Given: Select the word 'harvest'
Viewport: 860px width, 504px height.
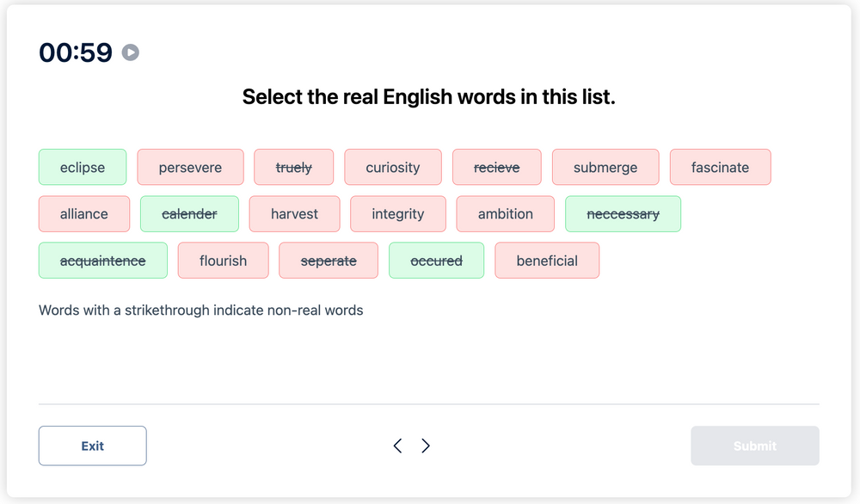Looking at the screenshot, I should tap(294, 213).
